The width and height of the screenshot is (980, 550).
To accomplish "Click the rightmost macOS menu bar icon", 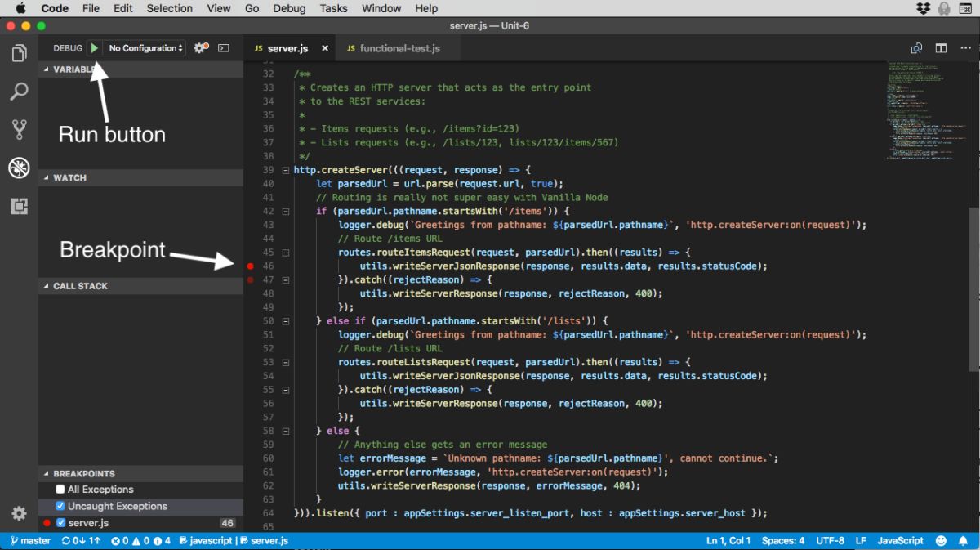I will [x=966, y=8].
